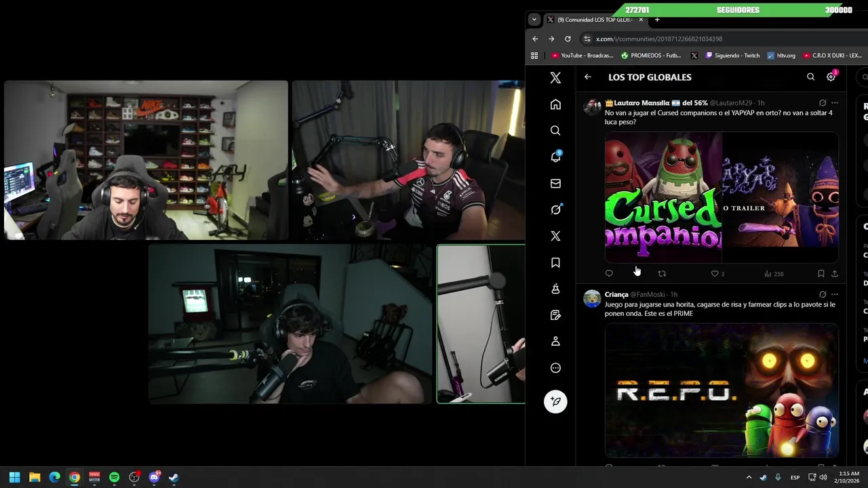This screenshot has height=488, width=868.
Task: Open Articles compose-note icon in X sidebar
Action: point(555,315)
